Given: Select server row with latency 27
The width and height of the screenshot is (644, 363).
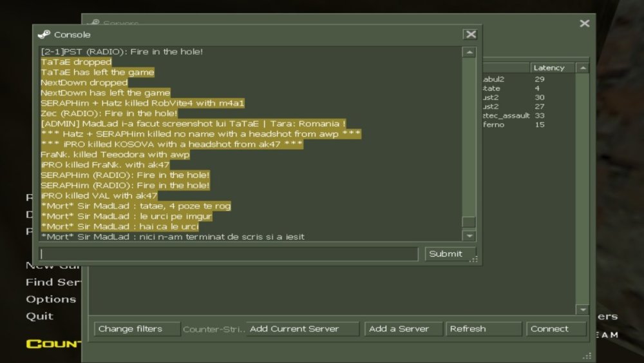Looking at the screenshot, I should click(528, 106).
